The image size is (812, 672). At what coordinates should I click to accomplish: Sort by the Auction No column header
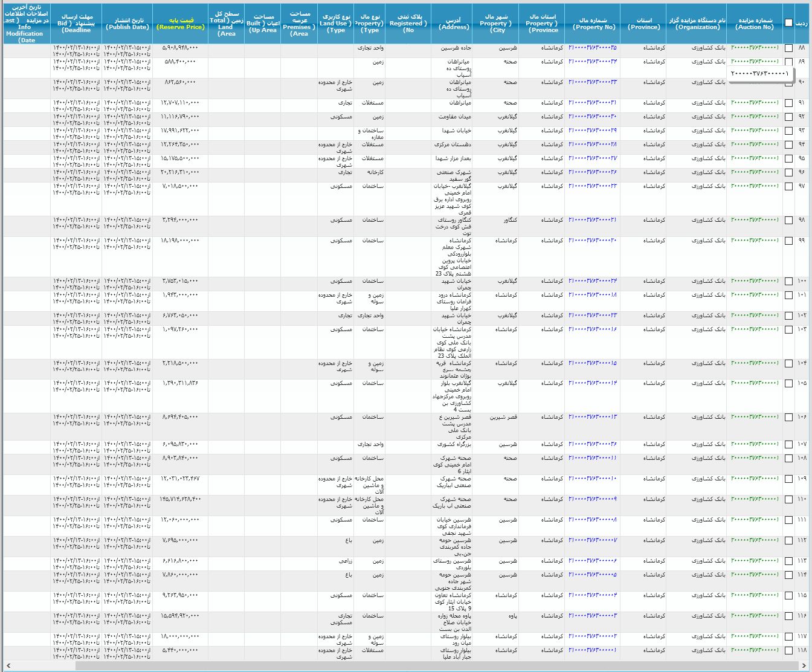point(755,24)
